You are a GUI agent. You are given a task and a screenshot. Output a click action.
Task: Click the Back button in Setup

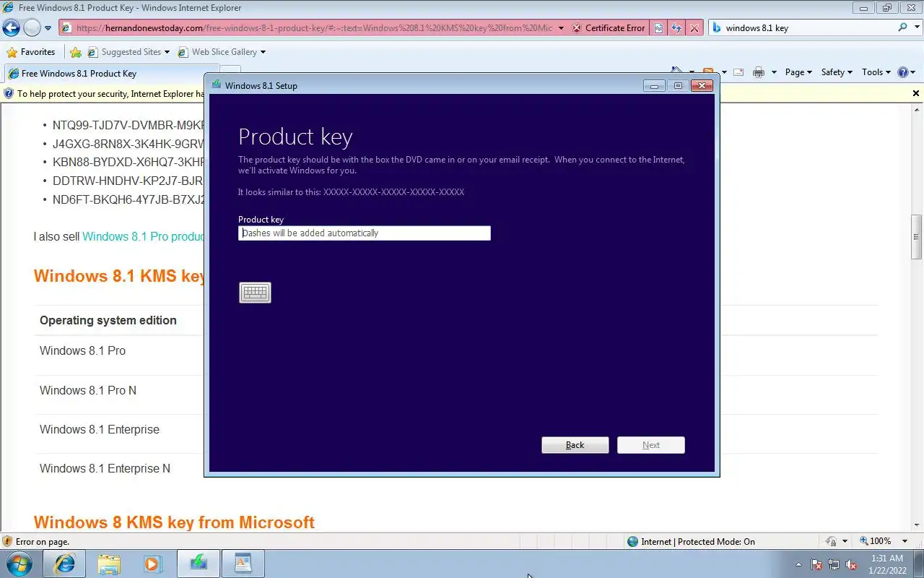click(x=575, y=445)
